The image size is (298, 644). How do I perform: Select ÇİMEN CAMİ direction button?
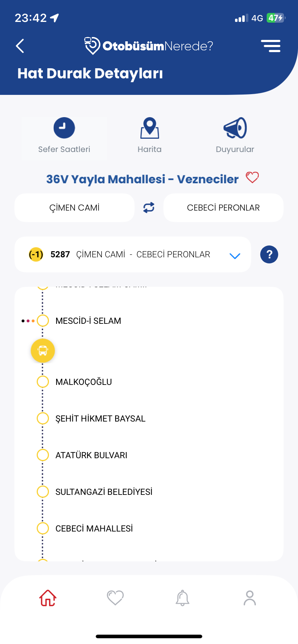pos(74,208)
